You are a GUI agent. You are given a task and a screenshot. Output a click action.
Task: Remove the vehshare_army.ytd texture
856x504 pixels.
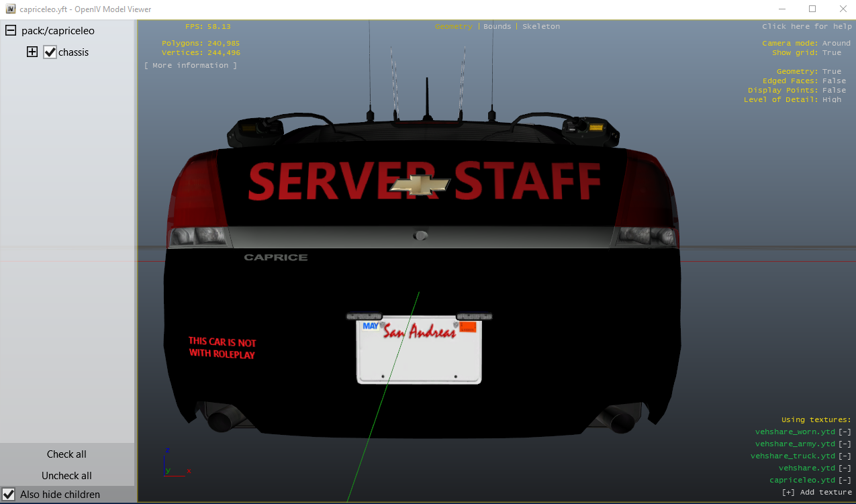845,444
